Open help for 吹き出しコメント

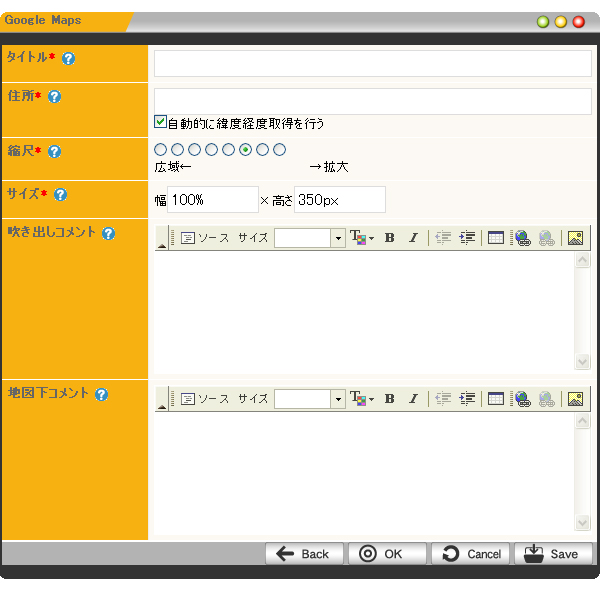click(x=109, y=233)
